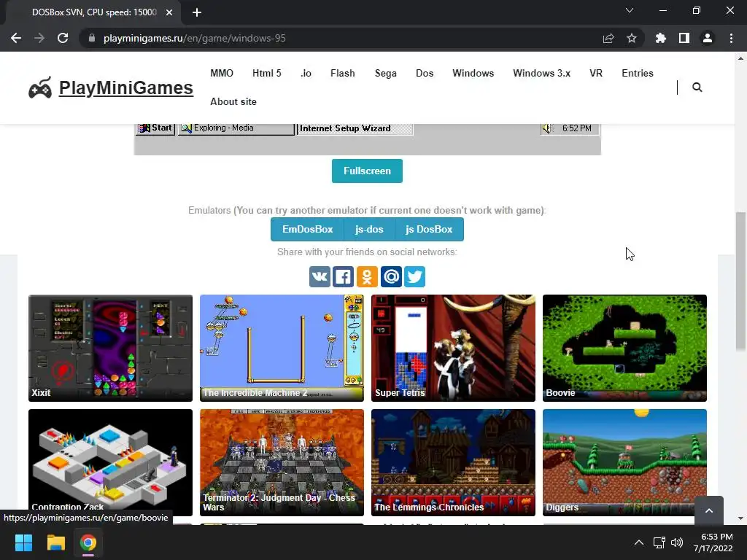Open Terminator 2 Chess Wars thumbnail
This screenshot has height=560, width=747.
(282, 462)
